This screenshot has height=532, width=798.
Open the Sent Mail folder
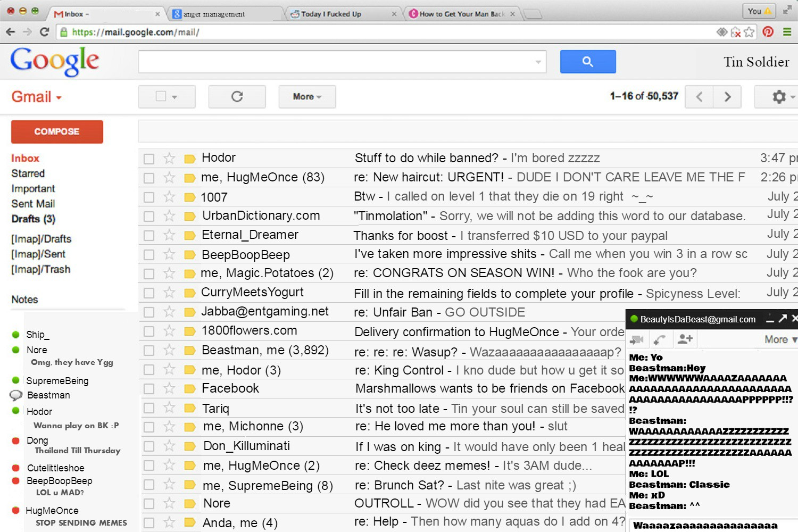(33, 204)
